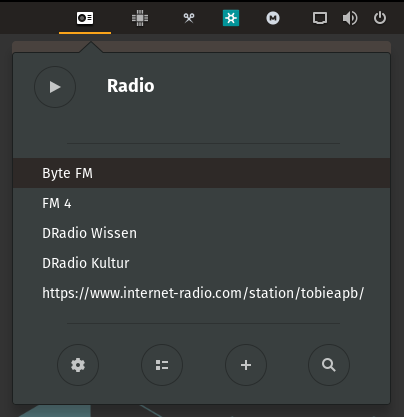Open the circular M tray icon

pos(273,18)
